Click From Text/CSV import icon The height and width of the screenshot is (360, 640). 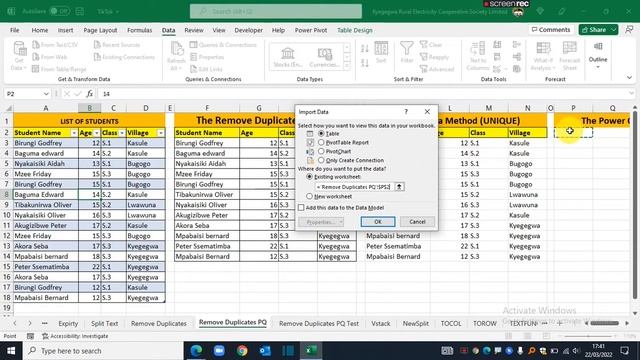[36, 45]
